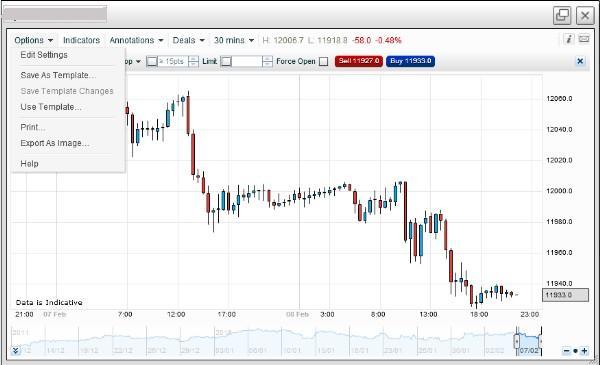600x365 pixels.
Task: Click the 12000.0 price axis label
Action: 559,191
